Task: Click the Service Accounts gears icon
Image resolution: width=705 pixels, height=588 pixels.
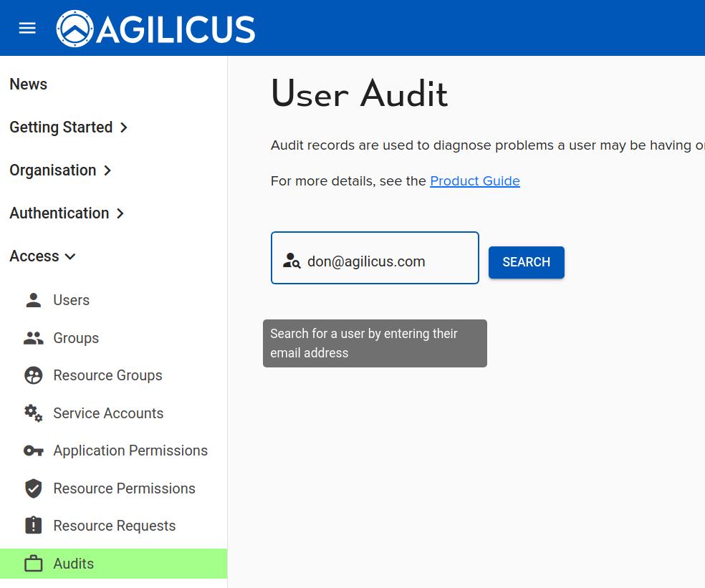Action: coord(33,413)
